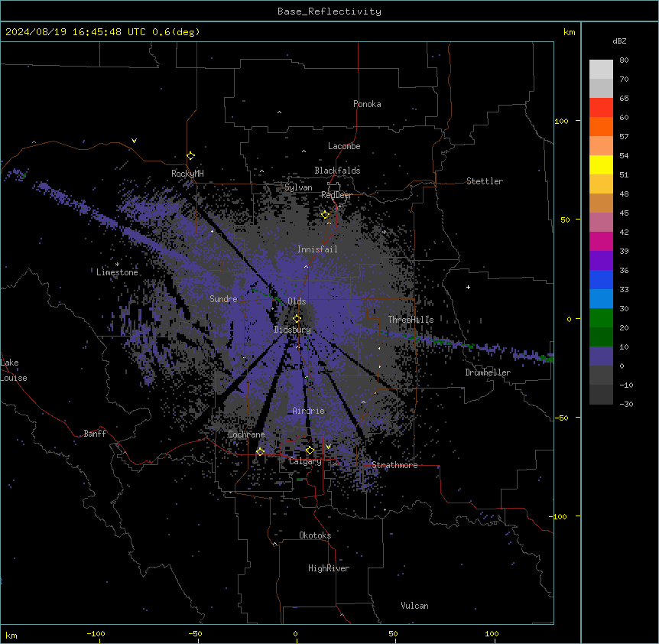Viewport: 659px width, 644px height.
Task: Choose the pink swatch between 45 and 42
Action: click(x=601, y=222)
